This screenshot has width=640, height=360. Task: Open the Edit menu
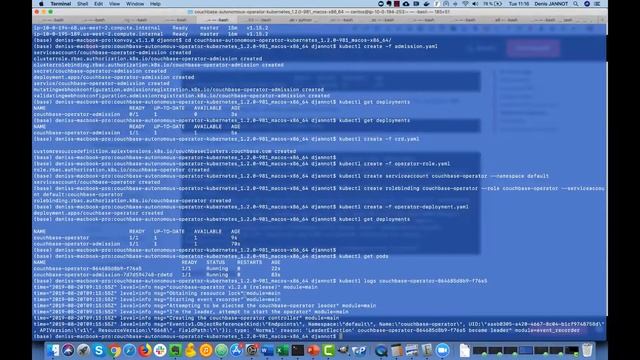point(98,4)
